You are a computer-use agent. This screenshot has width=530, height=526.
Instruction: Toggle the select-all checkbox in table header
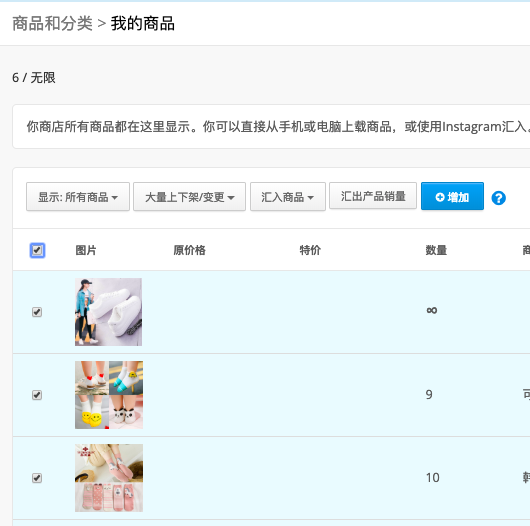click(37, 250)
